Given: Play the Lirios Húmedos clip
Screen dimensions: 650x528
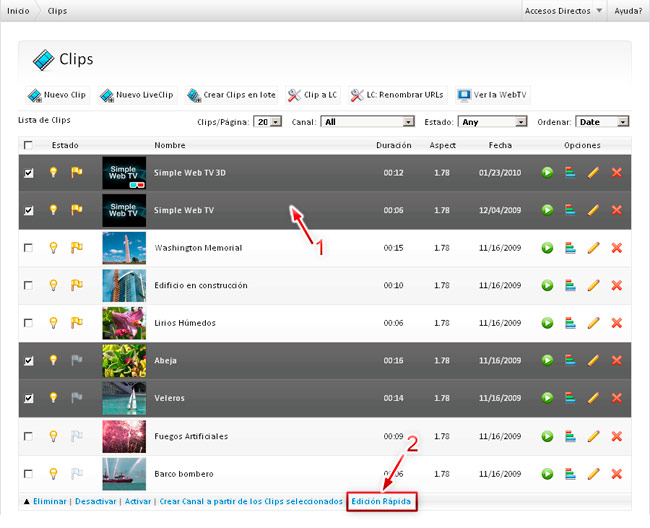Looking at the screenshot, I should [547, 323].
